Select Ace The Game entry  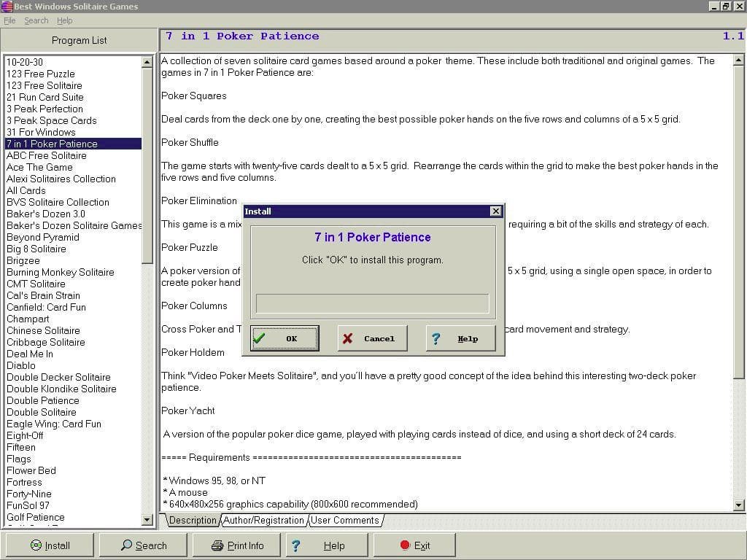[x=74, y=167]
